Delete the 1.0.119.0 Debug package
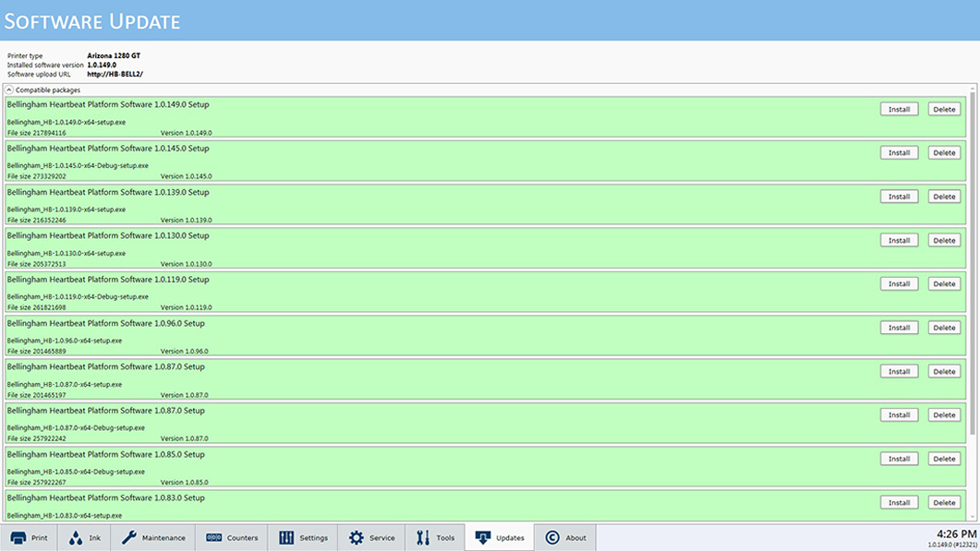 tap(944, 284)
